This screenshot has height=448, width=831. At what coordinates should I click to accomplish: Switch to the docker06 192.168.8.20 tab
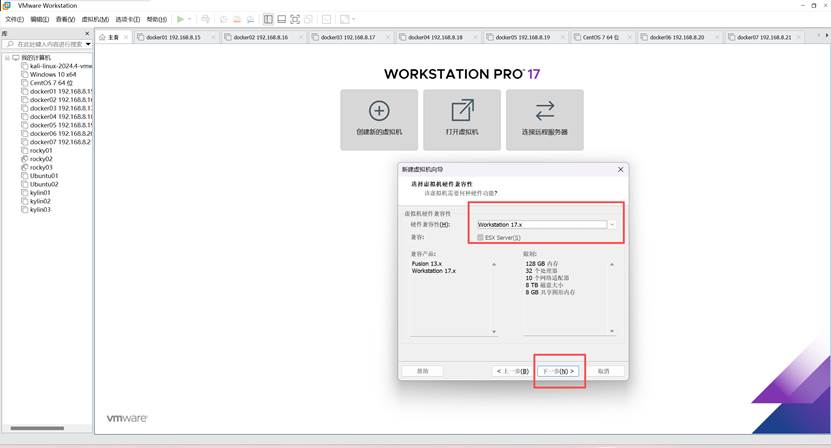coord(677,37)
